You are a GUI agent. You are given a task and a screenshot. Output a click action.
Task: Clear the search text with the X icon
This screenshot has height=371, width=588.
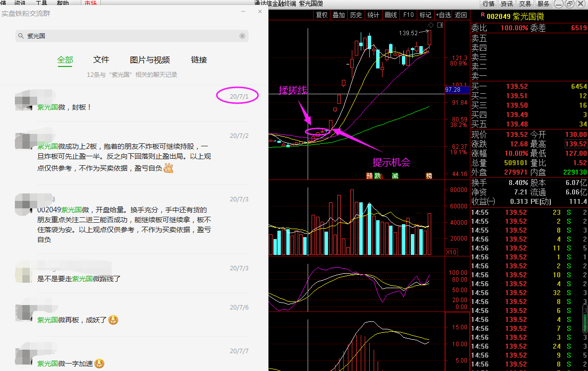tap(242, 36)
